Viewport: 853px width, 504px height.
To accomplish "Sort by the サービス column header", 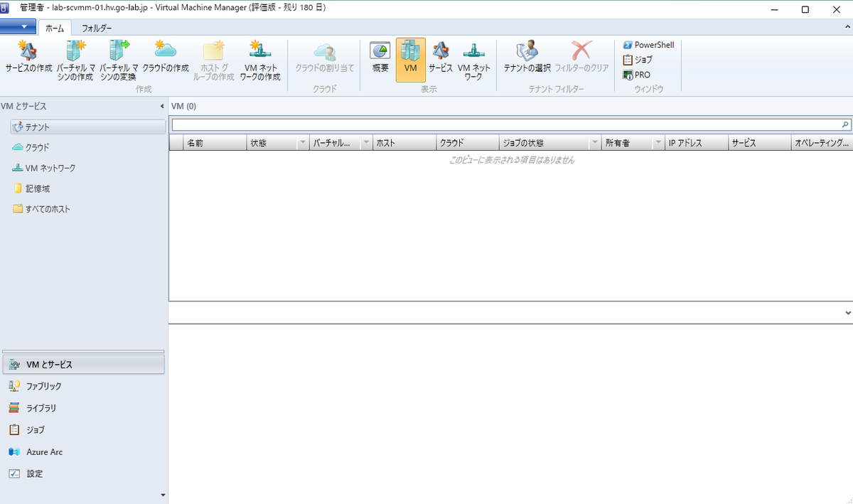I will pyautogui.click(x=760, y=143).
